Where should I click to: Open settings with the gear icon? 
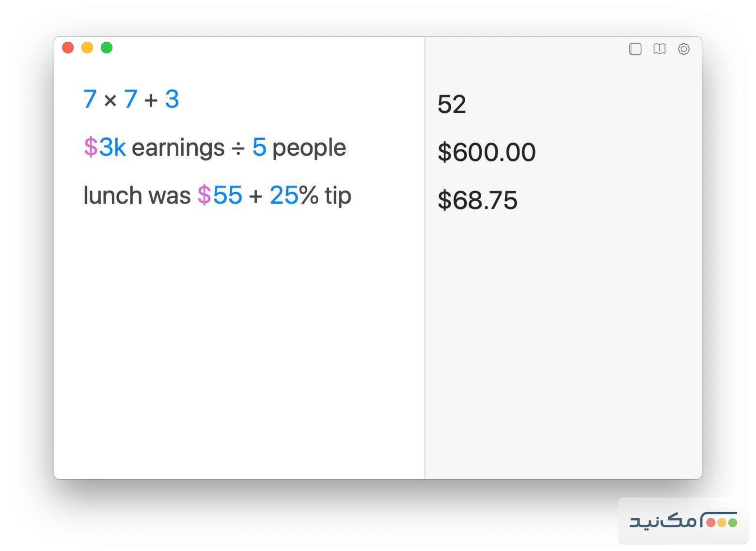click(683, 49)
